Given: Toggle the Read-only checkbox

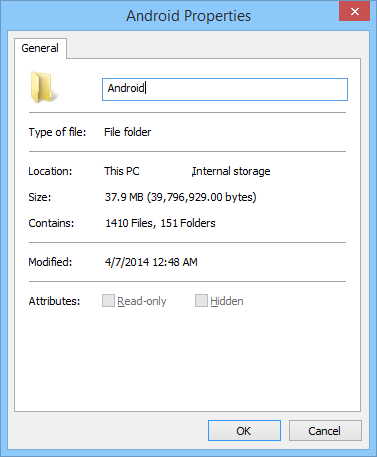Looking at the screenshot, I should coord(108,300).
